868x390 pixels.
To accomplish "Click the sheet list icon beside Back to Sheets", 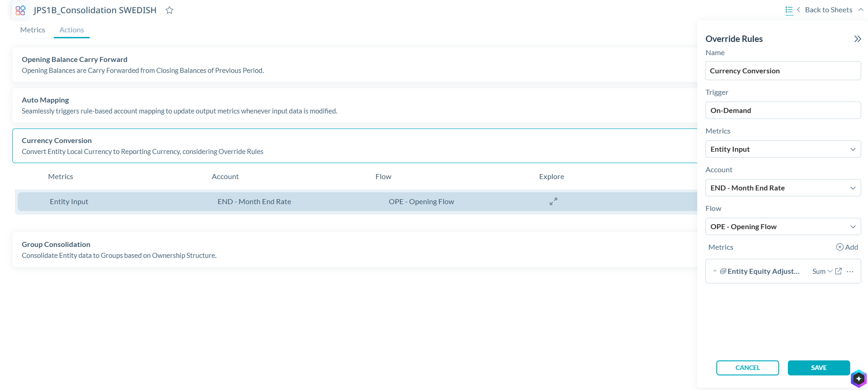I will (x=789, y=10).
